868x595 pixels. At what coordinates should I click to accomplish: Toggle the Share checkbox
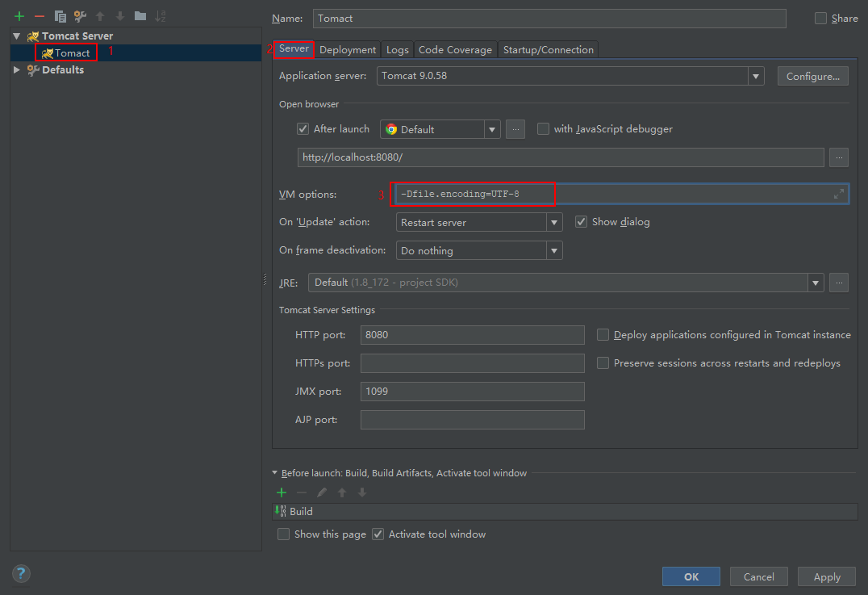pyautogui.click(x=820, y=19)
